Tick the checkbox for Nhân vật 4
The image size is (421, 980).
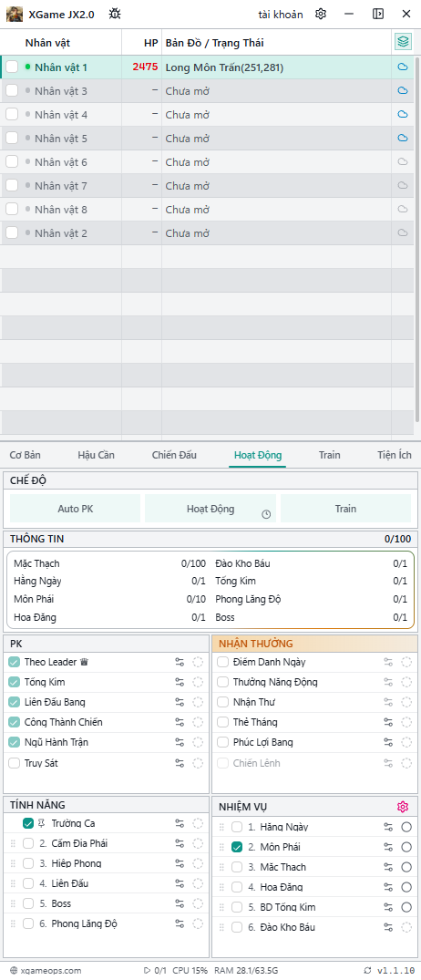(12, 114)
